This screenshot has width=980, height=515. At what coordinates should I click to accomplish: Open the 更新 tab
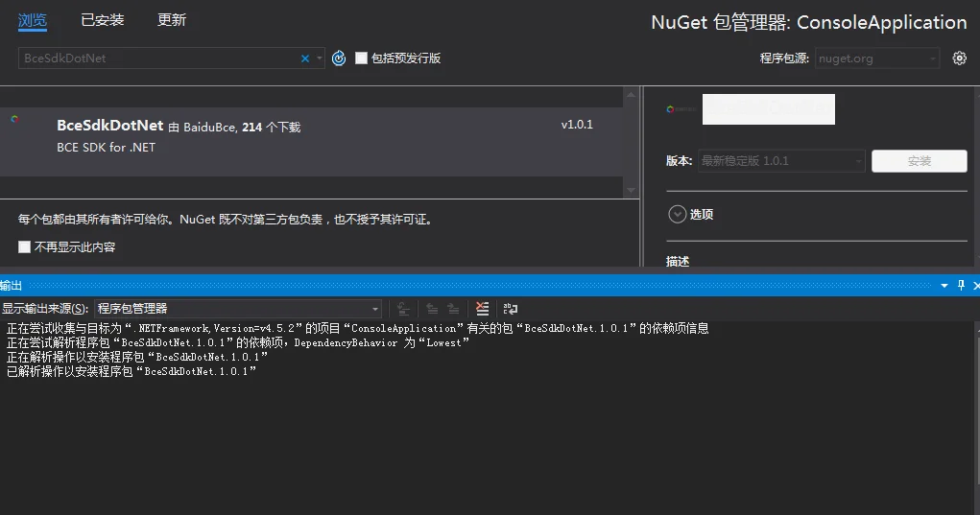pyautogui.click(x=172, y=20)
